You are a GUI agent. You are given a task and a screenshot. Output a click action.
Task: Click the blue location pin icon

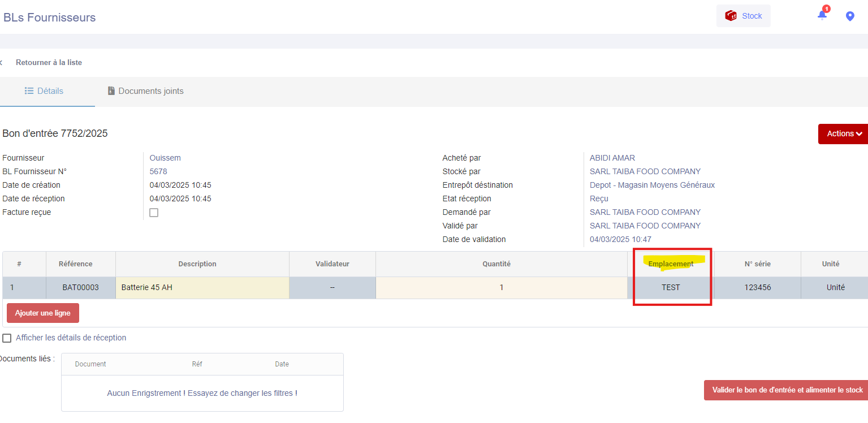849,16
